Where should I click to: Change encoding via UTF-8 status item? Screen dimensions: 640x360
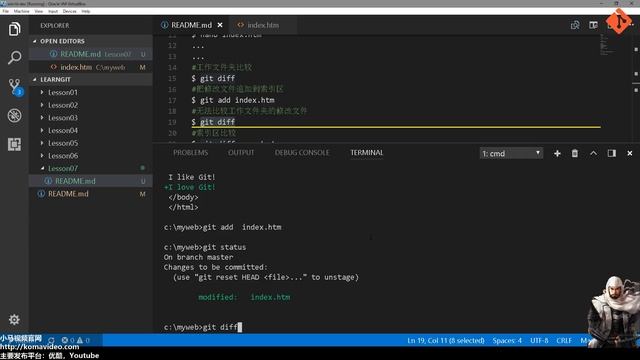point(539,340)
